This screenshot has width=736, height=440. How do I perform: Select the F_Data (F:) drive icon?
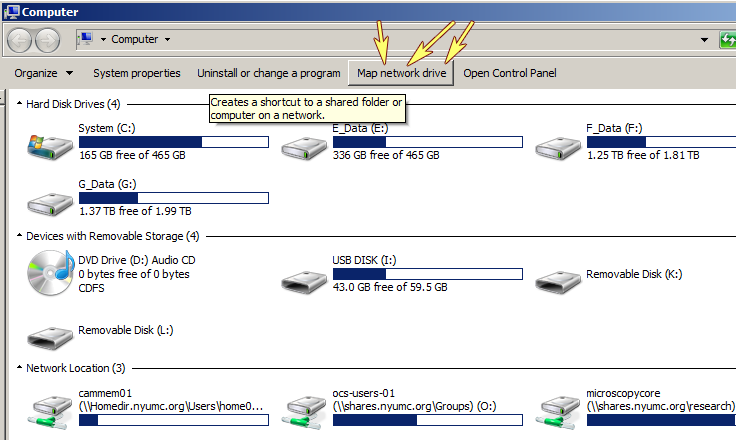[556, 146]
